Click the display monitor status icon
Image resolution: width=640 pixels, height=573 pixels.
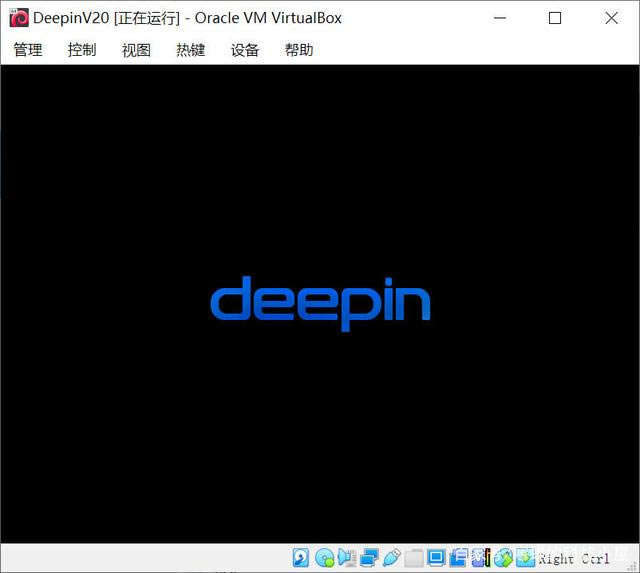tap(436, 557)
